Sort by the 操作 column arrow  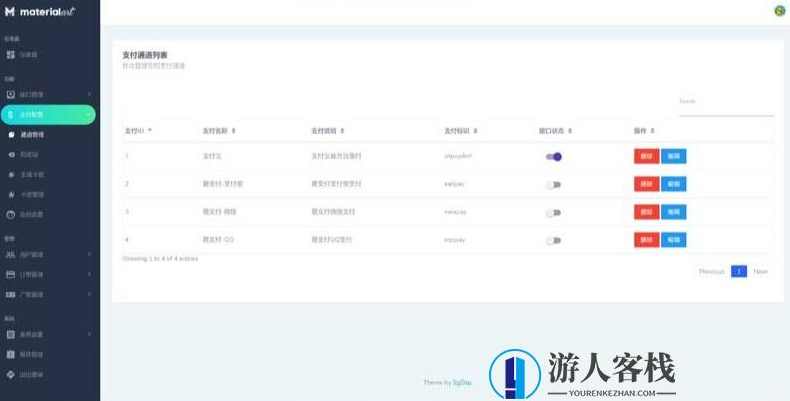pyautogui.click(x=652, y=131)
